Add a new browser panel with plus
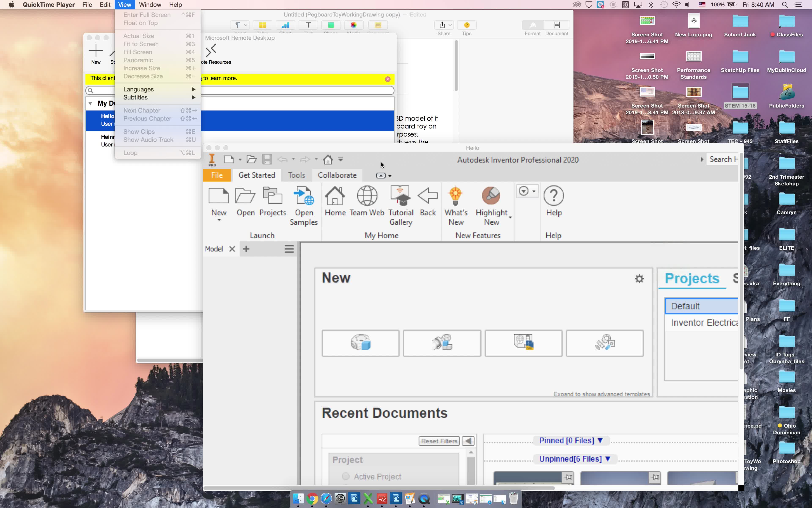Screen dimensions: 812x508 click(x=246, y=249)
